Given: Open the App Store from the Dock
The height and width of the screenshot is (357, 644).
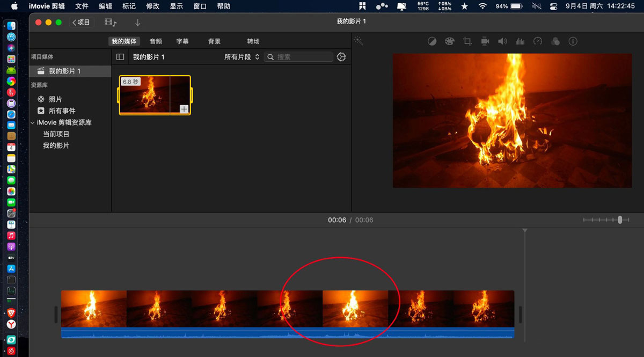Looking at the screenshot, I should tap(11, 269).
